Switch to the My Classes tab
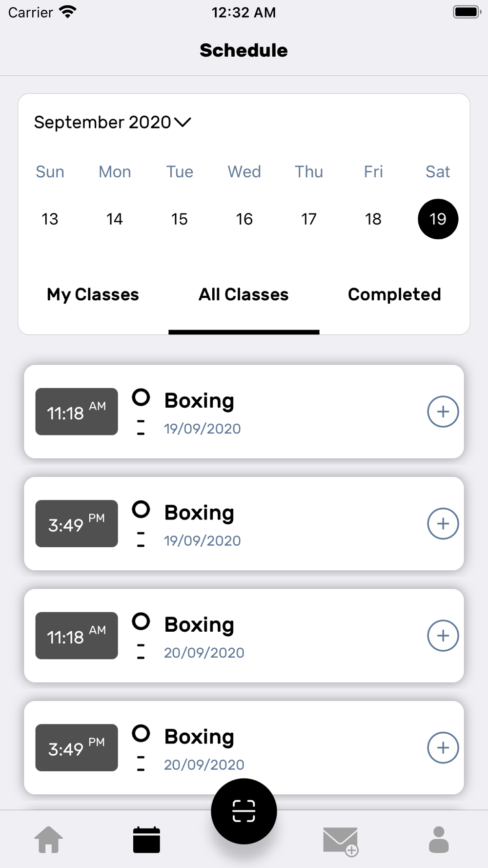 tap(93, 294)
